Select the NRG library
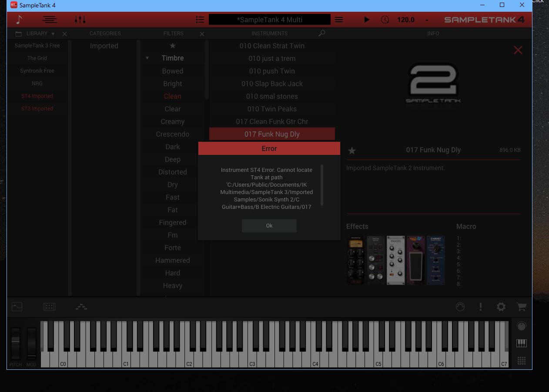The width and height of the screenshot is (549, 392). [x=37, y=84]
